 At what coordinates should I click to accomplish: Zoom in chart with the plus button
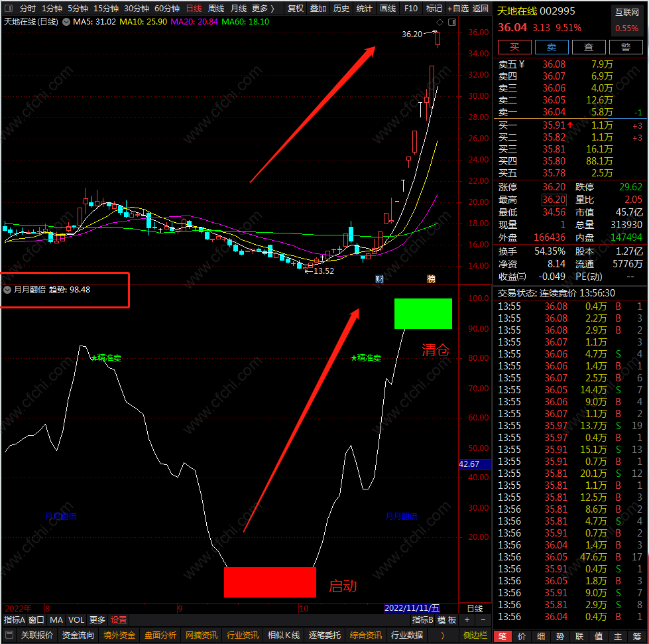click(x=467, y=620)
